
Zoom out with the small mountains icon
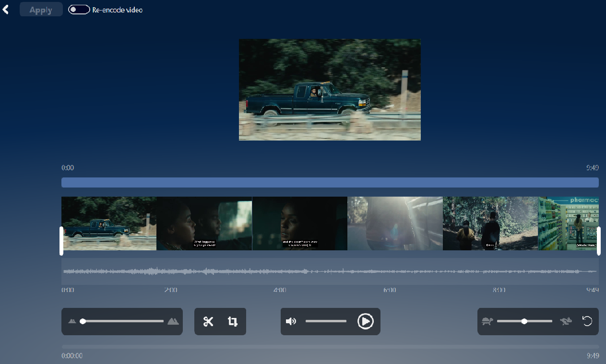click(x=72, y=321)
